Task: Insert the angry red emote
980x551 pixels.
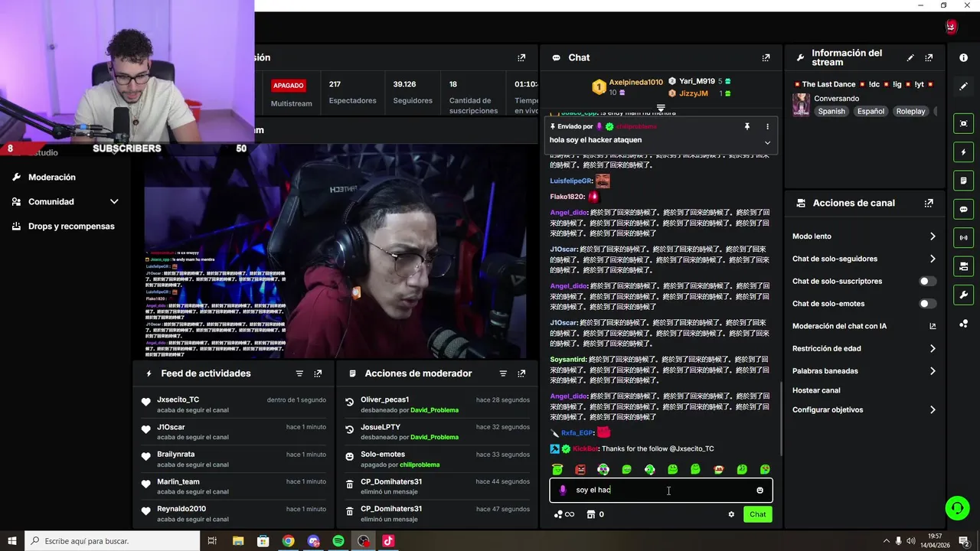Action: coord(580,469)
